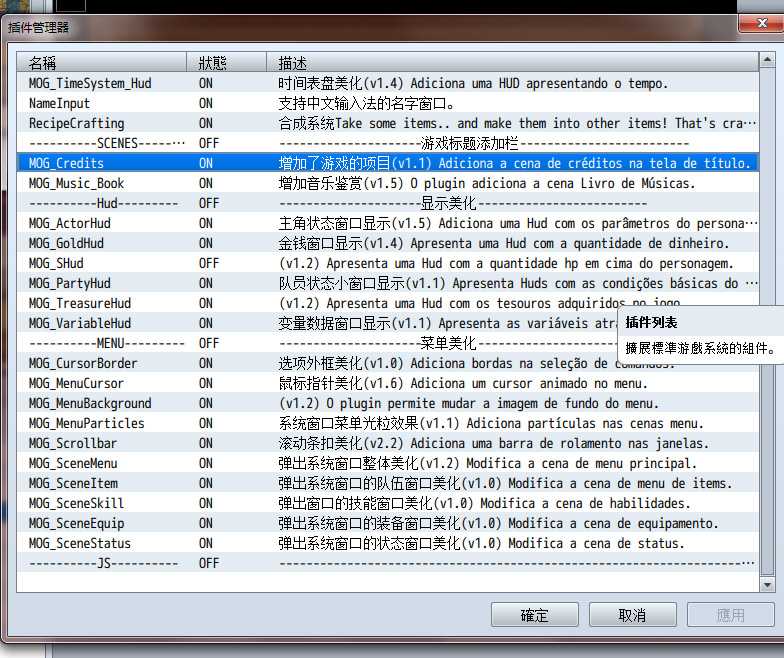Select the MOG_MenuParticles plugin row

388,423
